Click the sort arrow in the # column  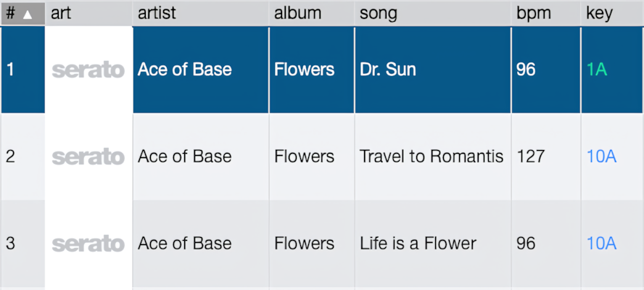pyautogui.click(x=27, y=14)
